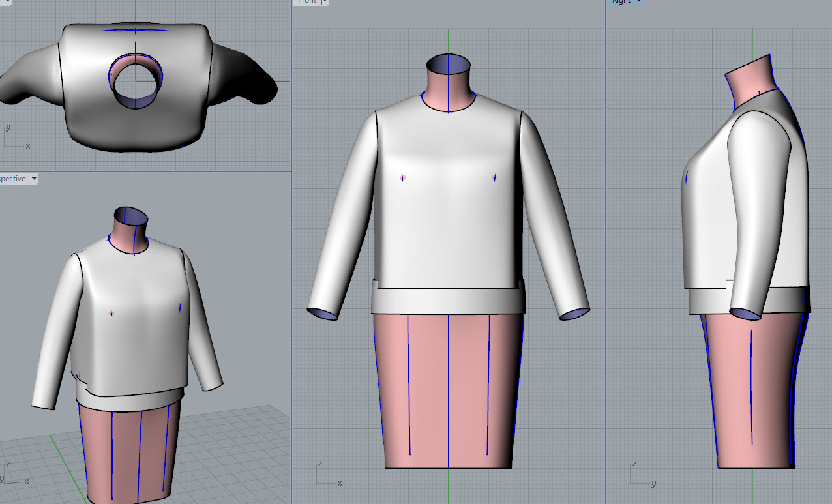Click the Perspective viewport title label
This screenshot has height=504, width=832.
point(13,179)
